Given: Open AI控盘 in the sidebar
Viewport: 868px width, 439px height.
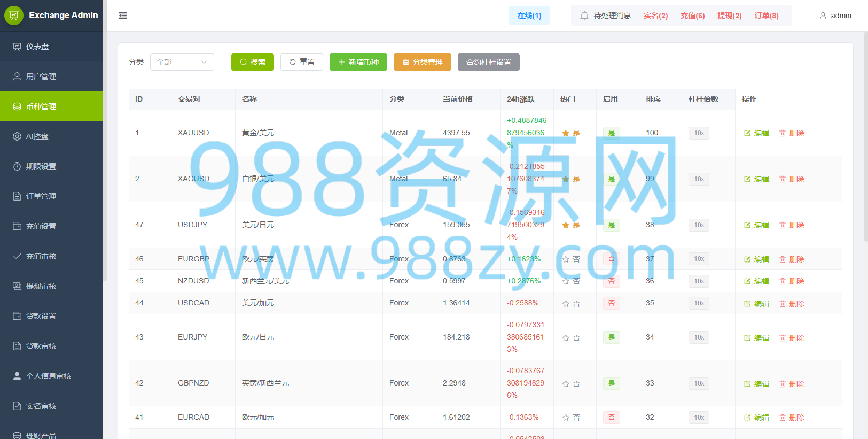Looking at the screenshot, I should tap(51, 136).
